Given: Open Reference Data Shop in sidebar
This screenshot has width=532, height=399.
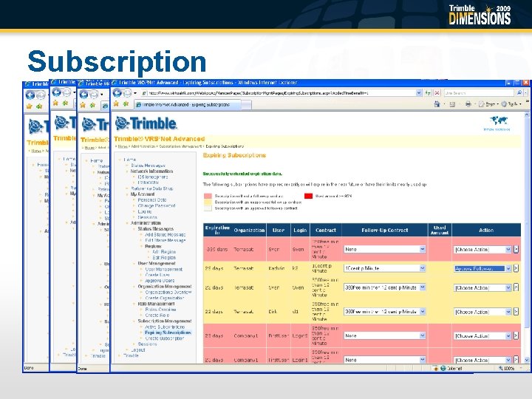Looking at the screenshot, I should [151, 188].
